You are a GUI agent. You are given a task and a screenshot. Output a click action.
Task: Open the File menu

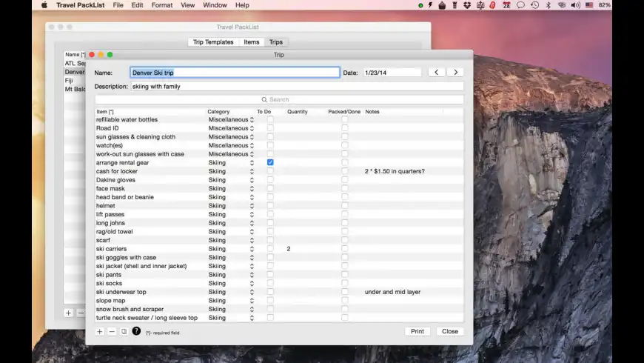point(118,5)
